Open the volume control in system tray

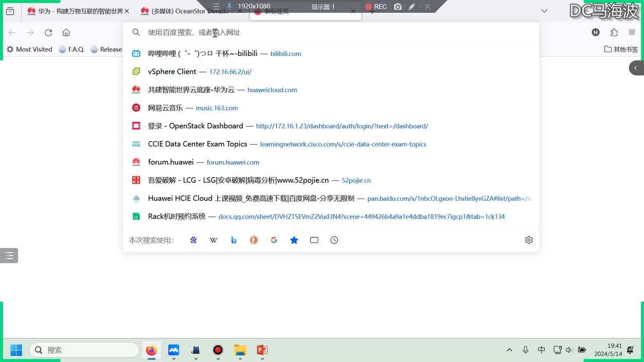coord(569,350)
